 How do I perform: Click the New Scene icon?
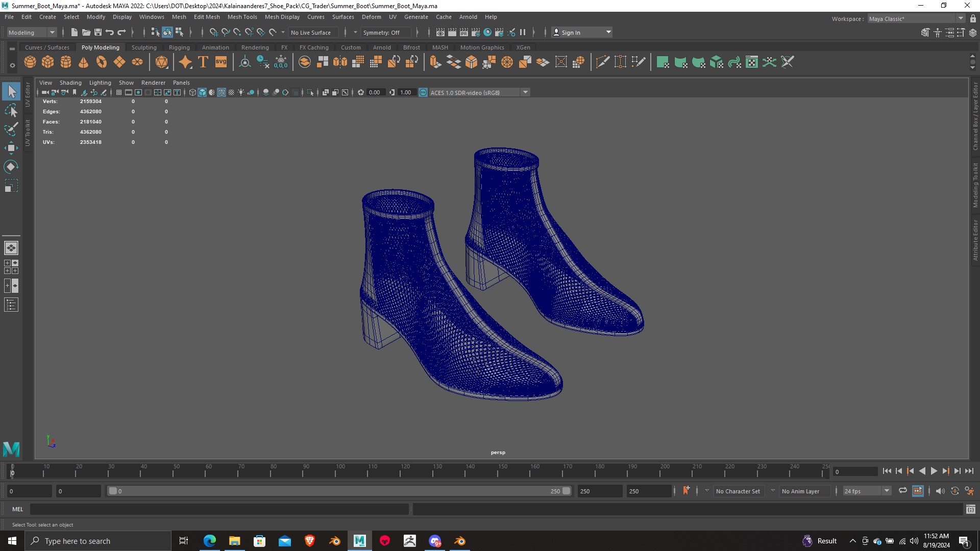(74, 32)
